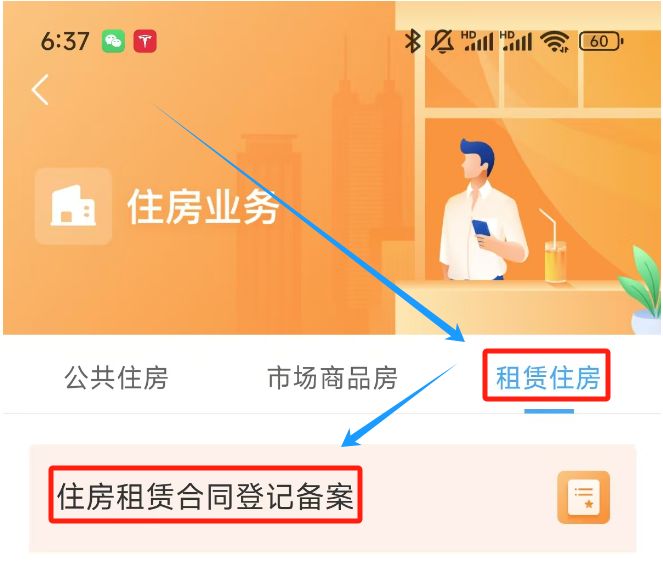Switch to the 公共住房 tab
Viewport: 663px width, 562px height.
click(116, 378)
